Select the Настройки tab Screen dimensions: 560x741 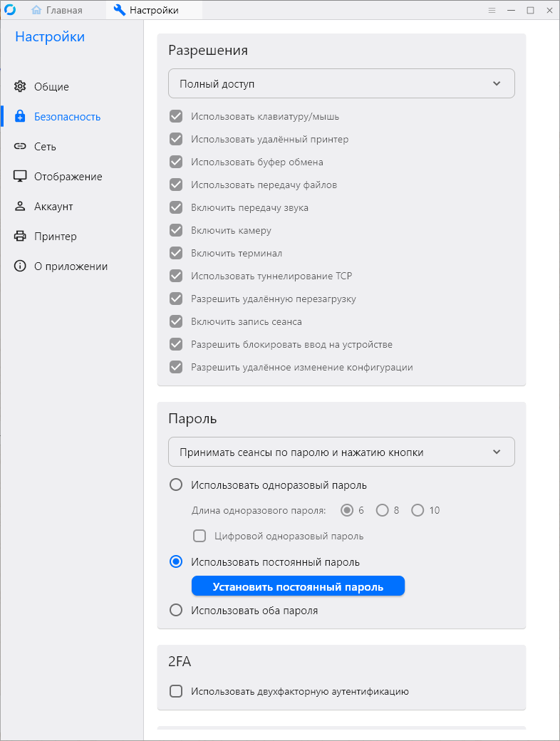(x=146, y=10)
